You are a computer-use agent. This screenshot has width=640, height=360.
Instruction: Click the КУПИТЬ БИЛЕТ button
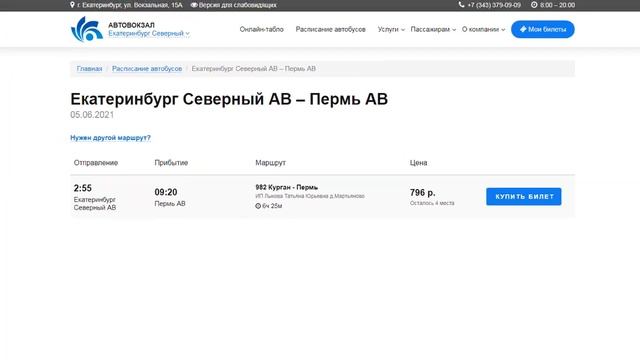[x=524, y=197]
